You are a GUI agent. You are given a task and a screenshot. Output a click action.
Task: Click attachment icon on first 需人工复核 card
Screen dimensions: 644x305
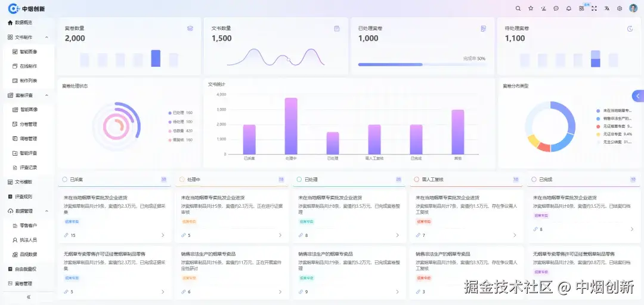[x=418, y=235]
